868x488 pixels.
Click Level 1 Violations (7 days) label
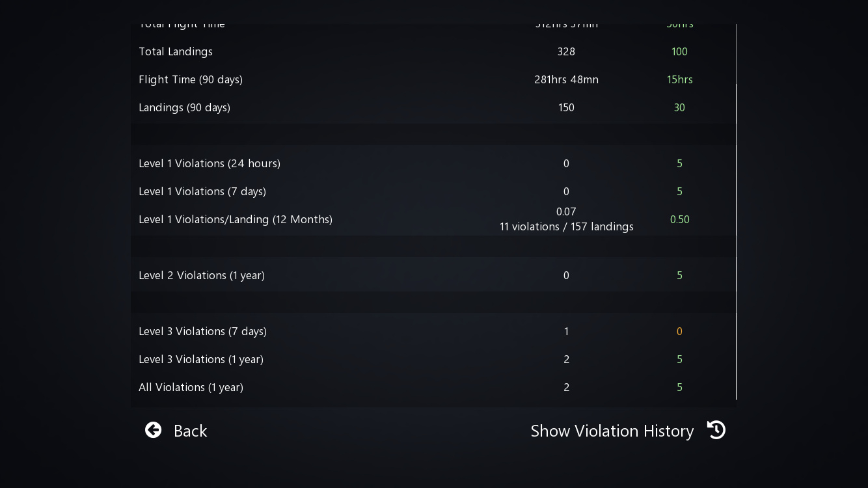pyautogui.click(x=202, y=191)
